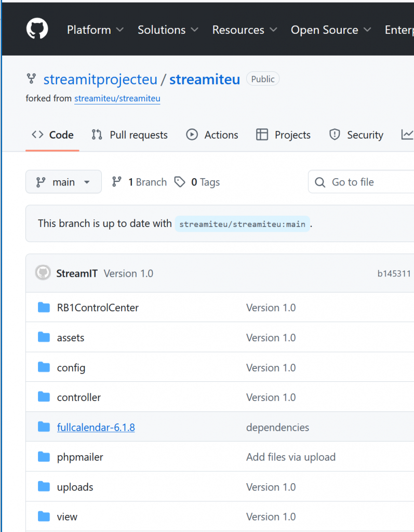Viewport: 414px width, 532px height.
Task: Expand the Platform menu
Action: (x=95, y=30)
